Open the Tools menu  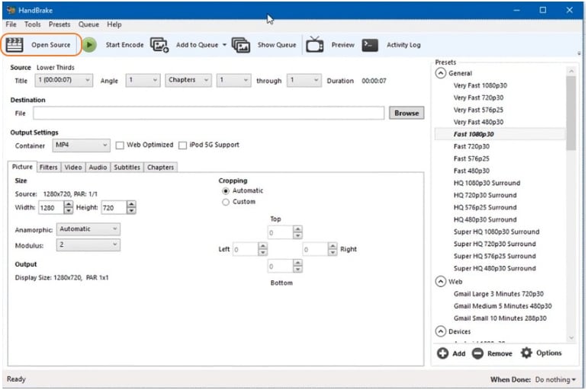pyautogui.click(x=33, y=24)
